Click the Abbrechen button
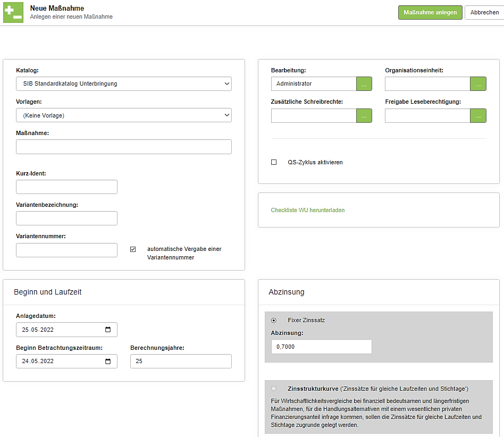Viewport: 504px width, 437px height. [x=484, y=13]
